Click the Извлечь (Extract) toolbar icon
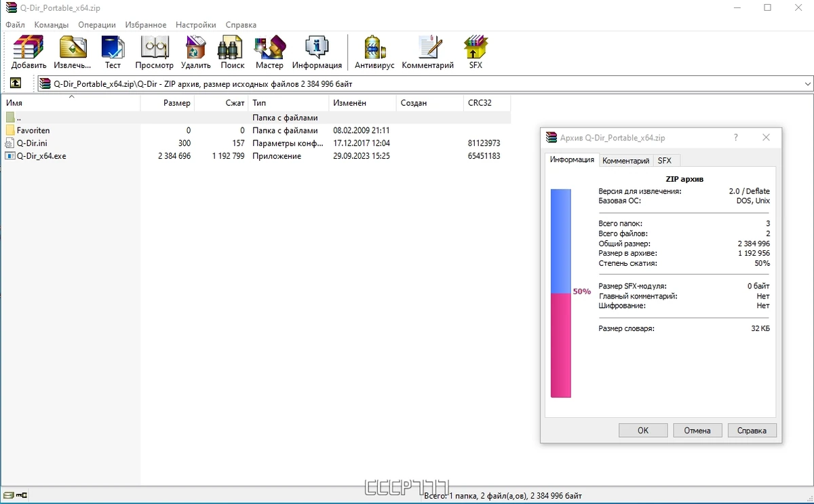The image size is (814, 504). click(73, 53)
